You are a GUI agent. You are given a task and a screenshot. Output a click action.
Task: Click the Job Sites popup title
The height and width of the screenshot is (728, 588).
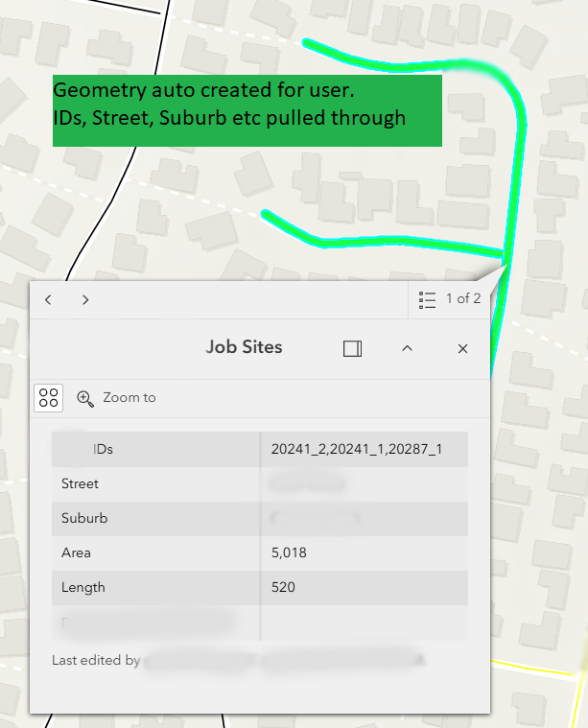coord(244,347)
